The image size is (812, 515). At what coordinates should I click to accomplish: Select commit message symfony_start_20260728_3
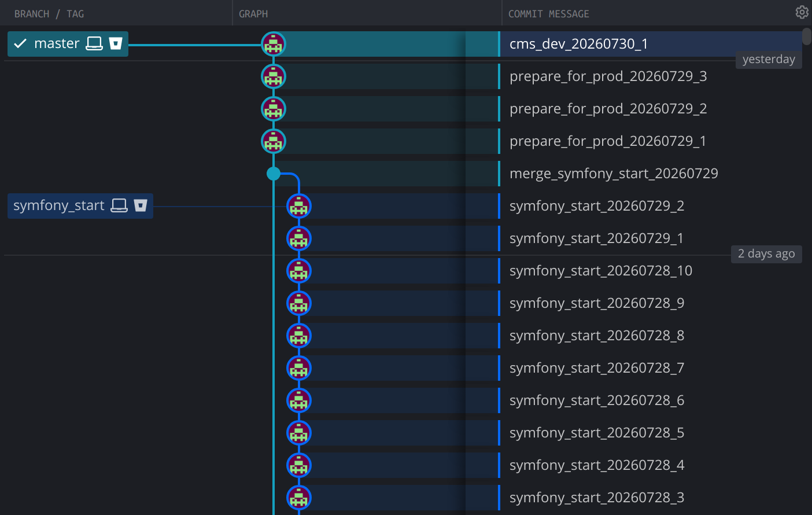[x=597, y=498]
